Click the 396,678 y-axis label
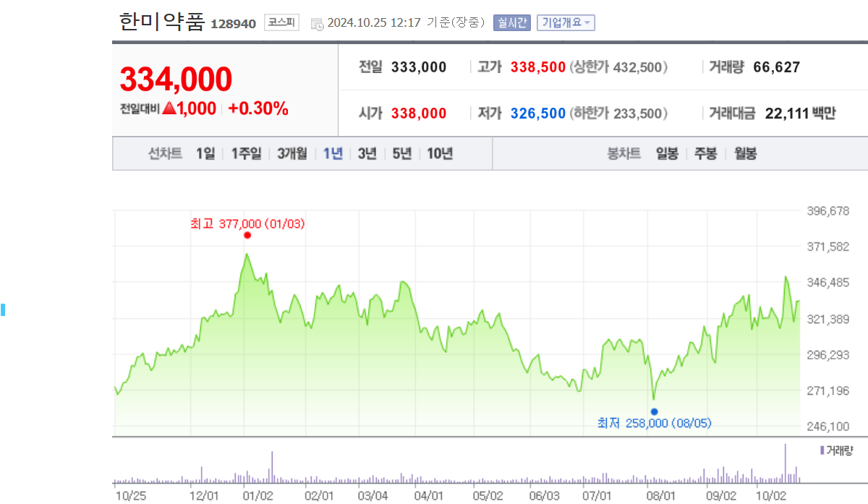 (x=827, y=211)
